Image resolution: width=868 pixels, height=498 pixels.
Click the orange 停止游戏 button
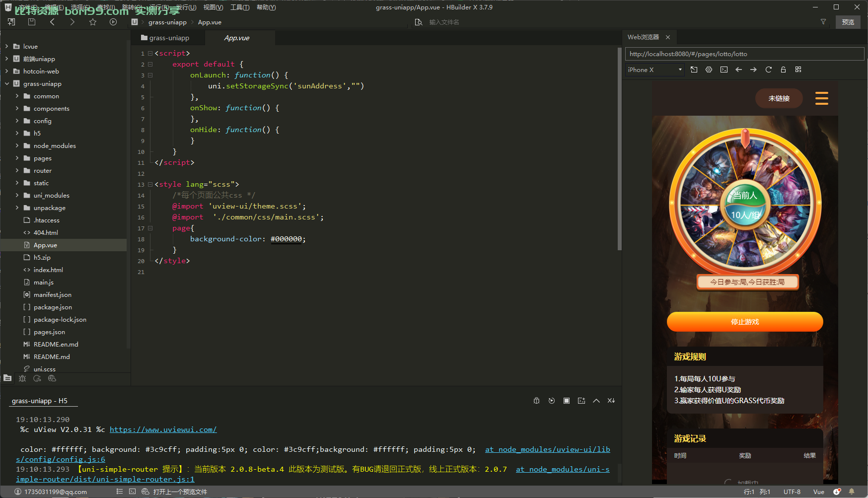[x=745, y=322]
